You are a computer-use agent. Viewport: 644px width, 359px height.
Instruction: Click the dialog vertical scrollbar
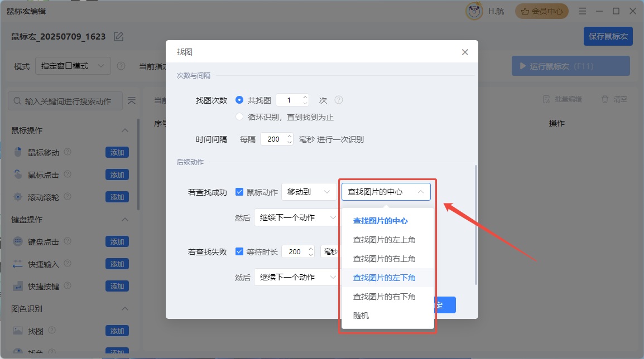475,225
